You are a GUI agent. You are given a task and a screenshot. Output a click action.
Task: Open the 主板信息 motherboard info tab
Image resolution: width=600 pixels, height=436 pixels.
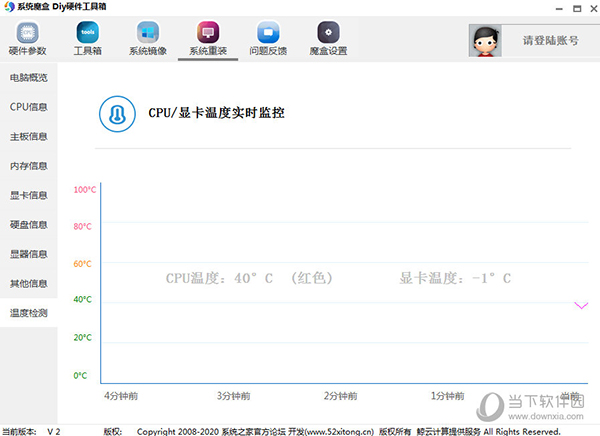pyautogui.click(x=29, y=137)
